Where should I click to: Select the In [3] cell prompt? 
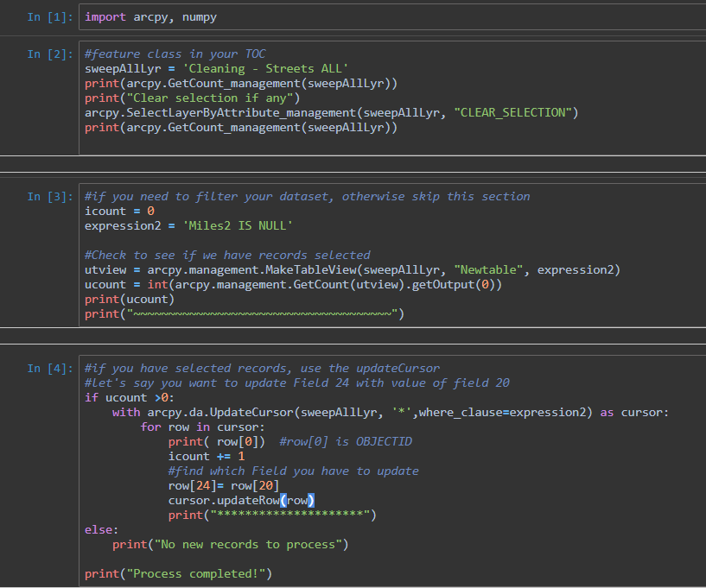click(x=48, y=197)
